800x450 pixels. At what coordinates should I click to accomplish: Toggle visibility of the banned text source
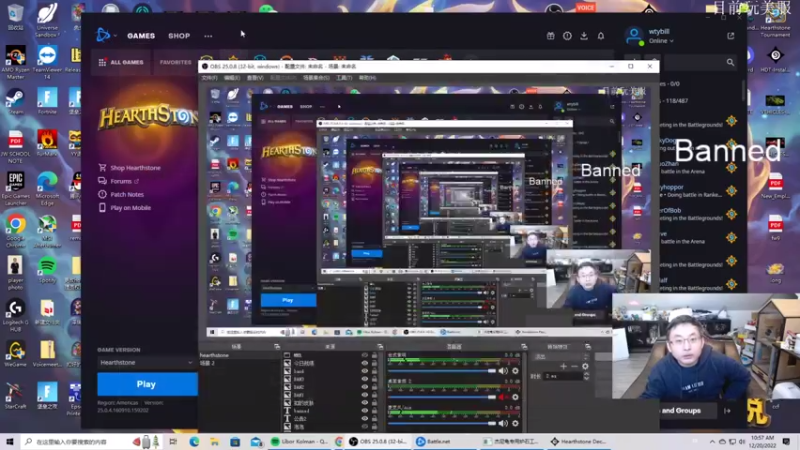click(365, 411)
